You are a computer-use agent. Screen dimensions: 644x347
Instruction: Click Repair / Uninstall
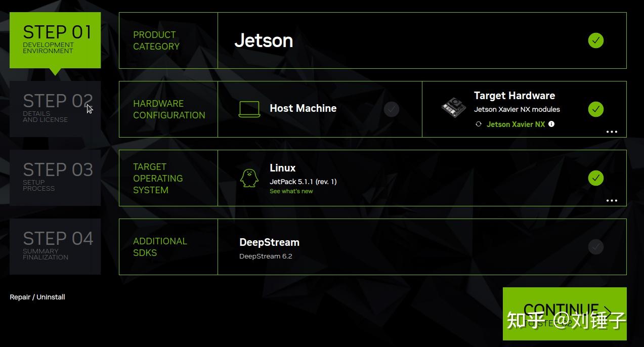coord(37,297)
